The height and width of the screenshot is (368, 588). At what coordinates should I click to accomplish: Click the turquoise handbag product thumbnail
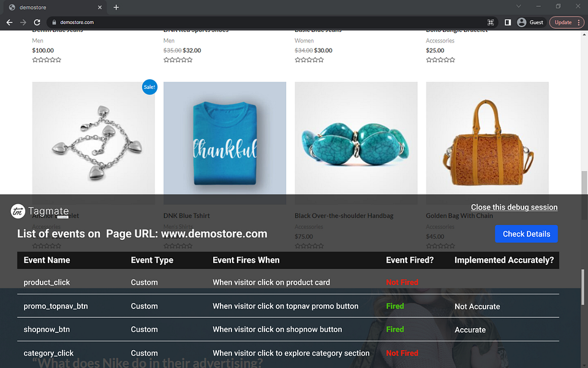point(355,141)
